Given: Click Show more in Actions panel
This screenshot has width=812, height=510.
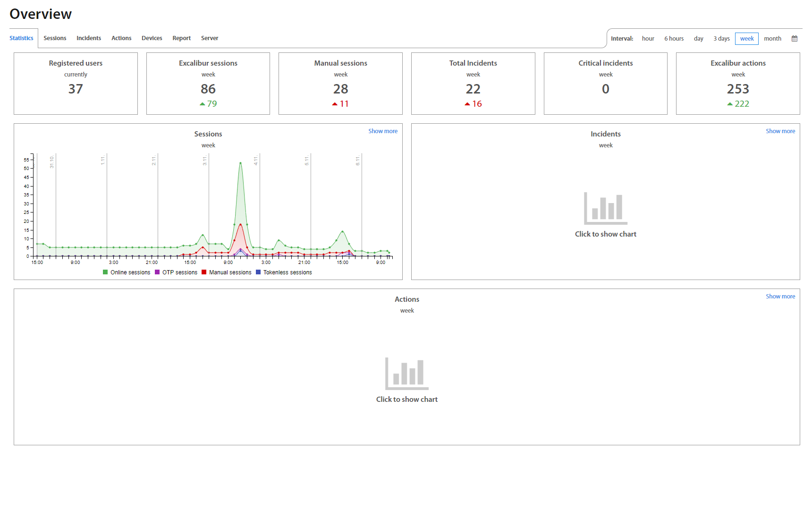Looking at the screenshot, I should 780,297.
